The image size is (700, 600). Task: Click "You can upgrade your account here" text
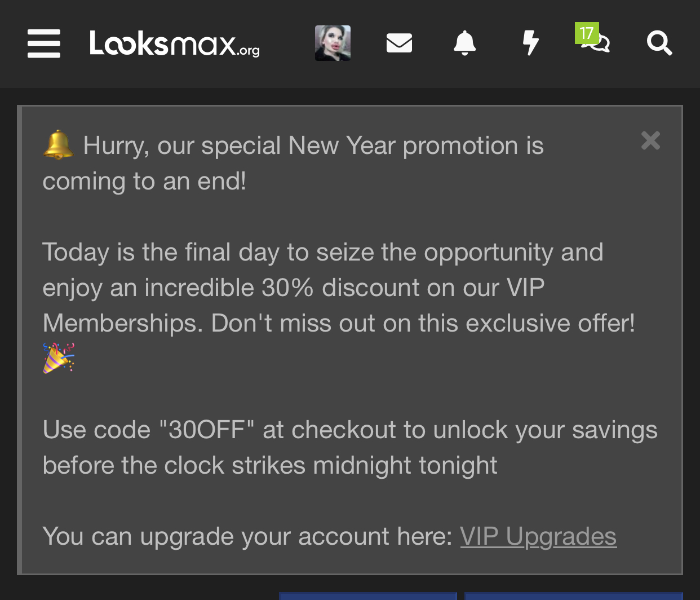[x=247, y=536]
